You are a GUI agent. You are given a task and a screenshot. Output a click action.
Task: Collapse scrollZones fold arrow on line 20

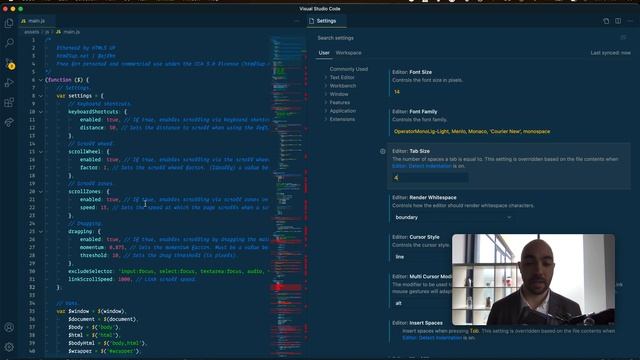(x=41, y=191)
